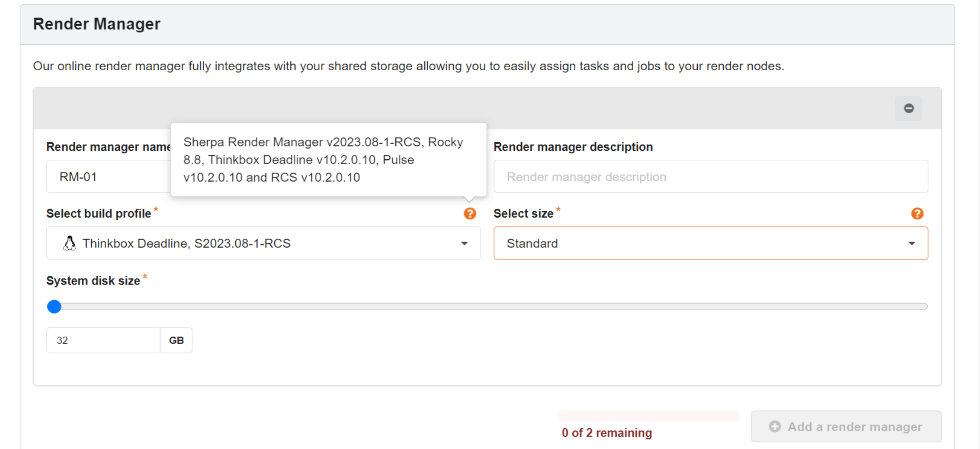980x449 pixels.
Task: Open the Standard size dropdown
Action: point(710,243)
